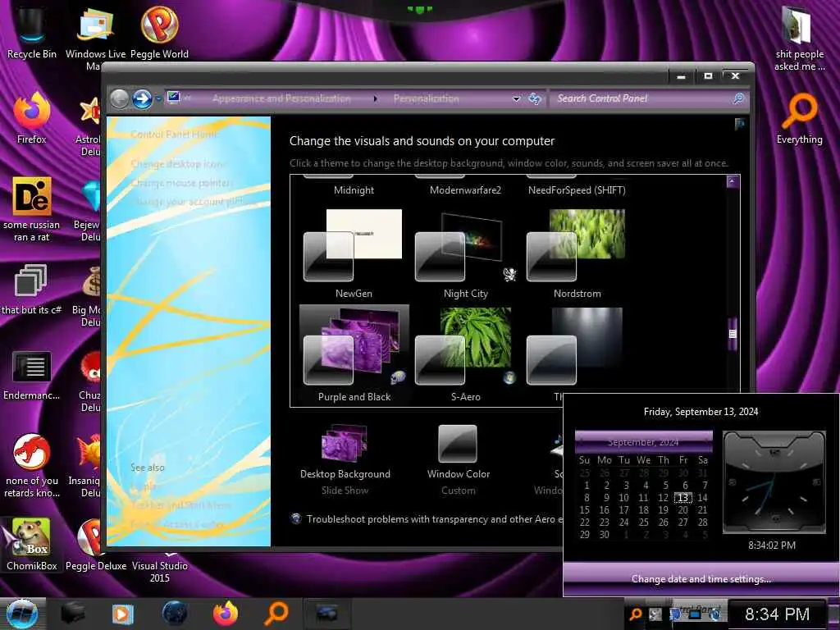Image resolution: width=840 pixels, height=630 pixels.
Task: Select the Modernwarfare2 theme
Action: click(465, 190)
